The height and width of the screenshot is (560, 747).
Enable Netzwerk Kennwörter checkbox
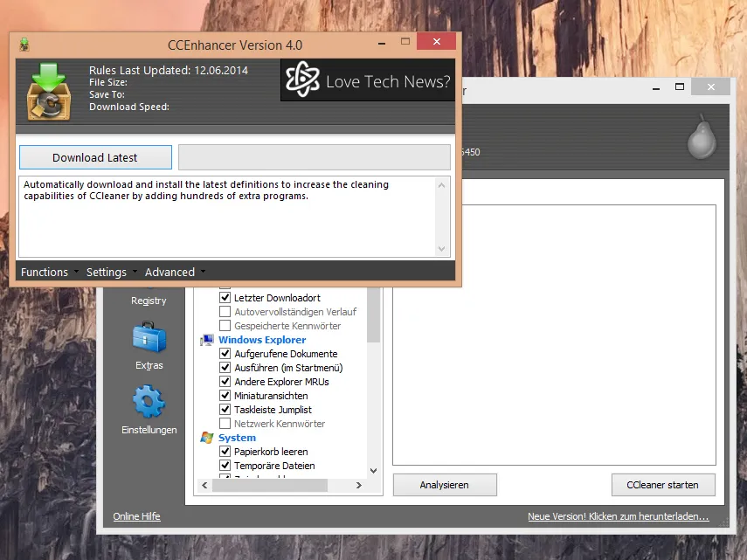click(x=225, y=424)
